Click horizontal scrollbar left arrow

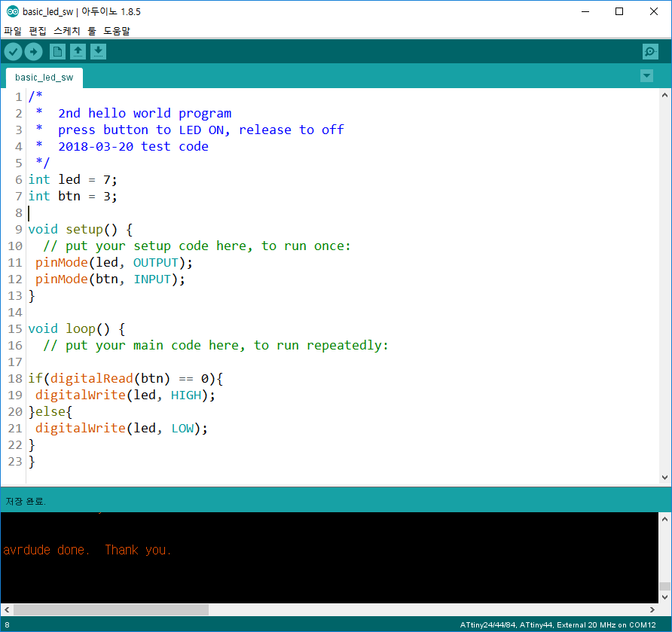click(7, 609)
